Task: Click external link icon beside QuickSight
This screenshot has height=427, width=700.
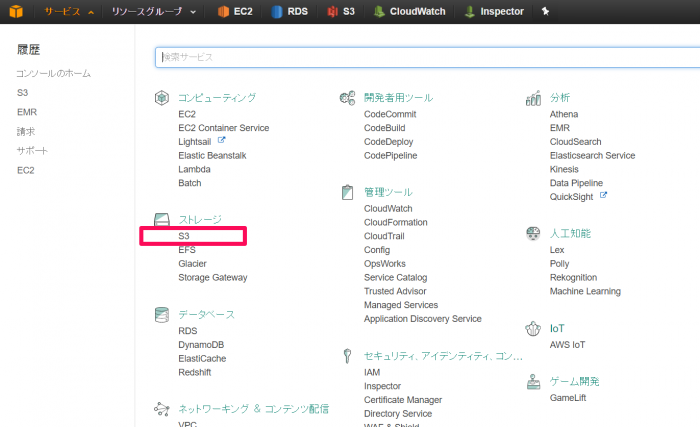Action: [603, 195]
